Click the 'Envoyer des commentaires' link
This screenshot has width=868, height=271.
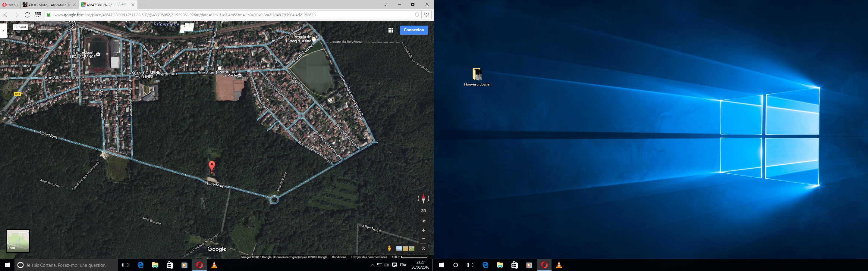pyautogui.click(x=369, y=257)
